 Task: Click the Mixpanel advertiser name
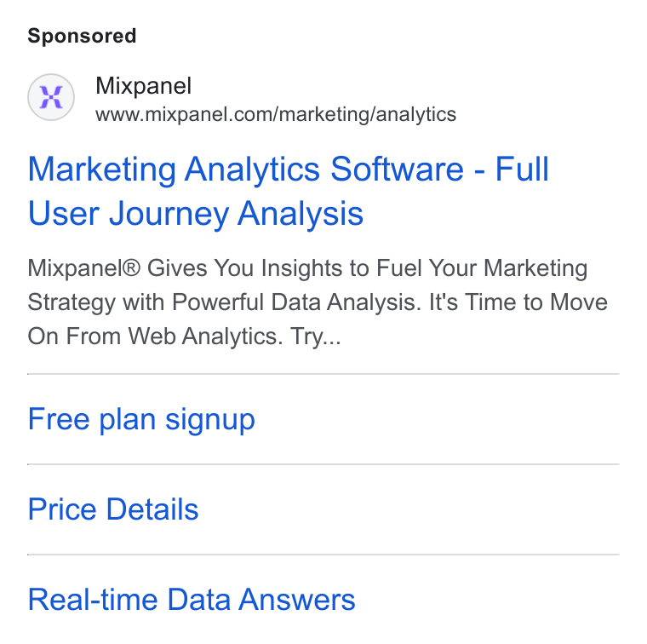(143, 86)
